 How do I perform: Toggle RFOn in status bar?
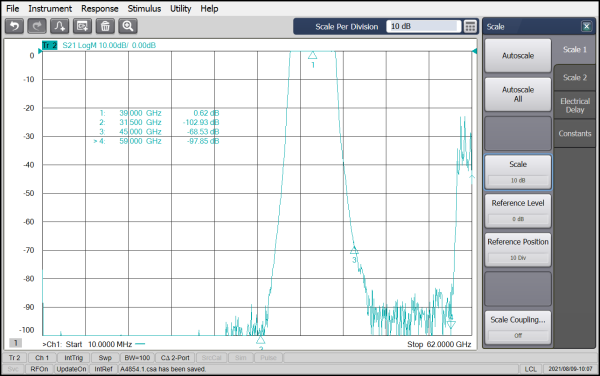click(x=39, y=369)
